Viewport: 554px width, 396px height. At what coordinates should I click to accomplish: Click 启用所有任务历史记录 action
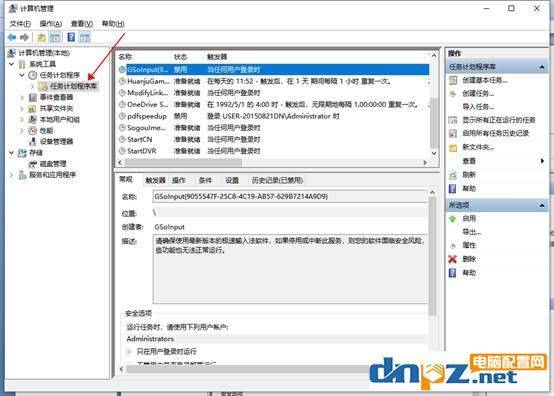pyautogui.click(x=496, y=133)
